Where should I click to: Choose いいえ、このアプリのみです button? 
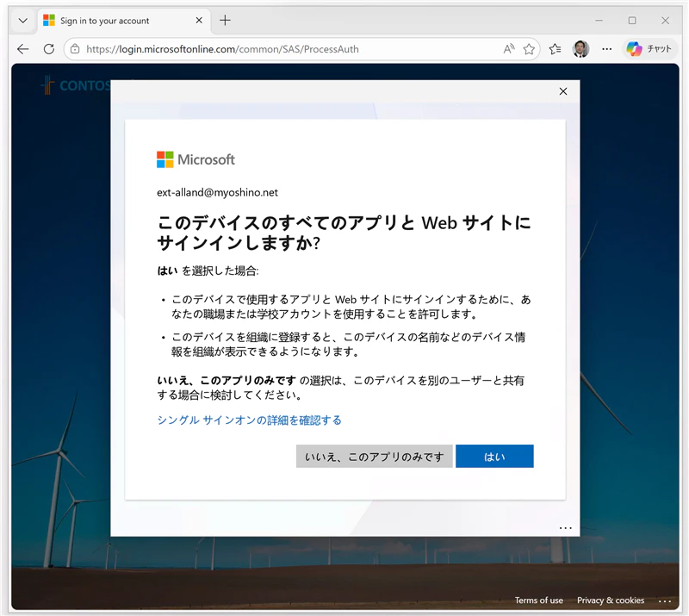click(x=374, y=457)
